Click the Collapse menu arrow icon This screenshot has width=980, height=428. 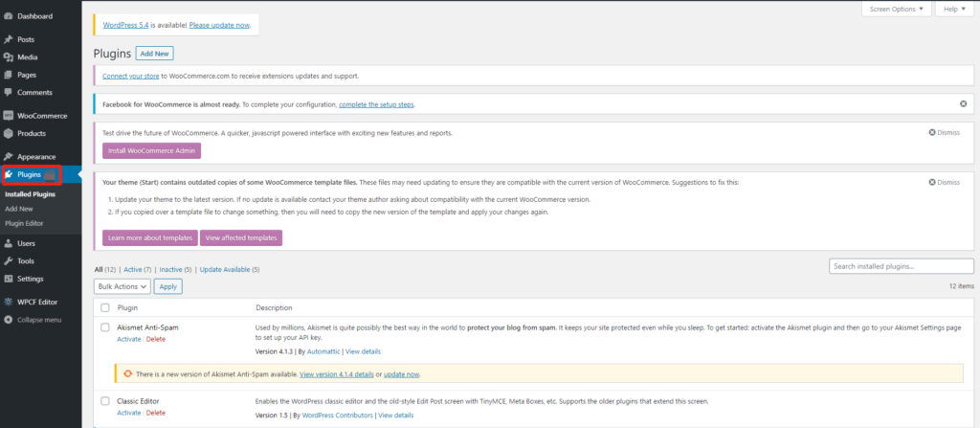(8, 320)
